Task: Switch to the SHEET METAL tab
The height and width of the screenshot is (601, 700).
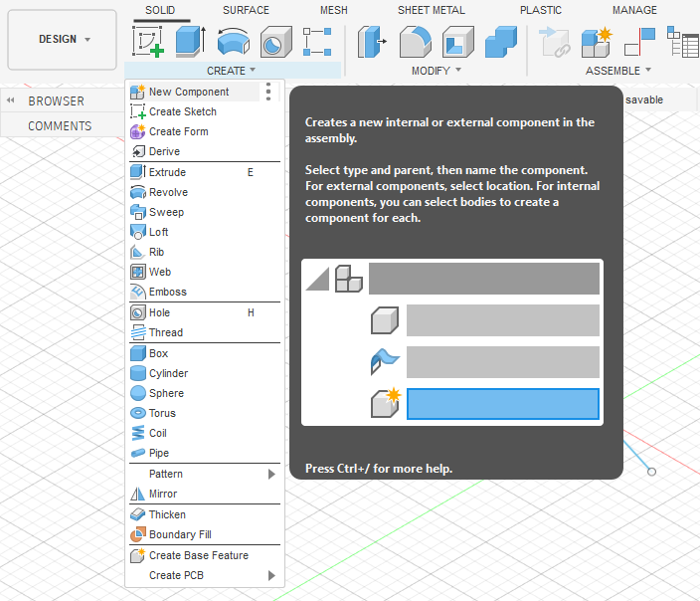Action: [433, 10]
